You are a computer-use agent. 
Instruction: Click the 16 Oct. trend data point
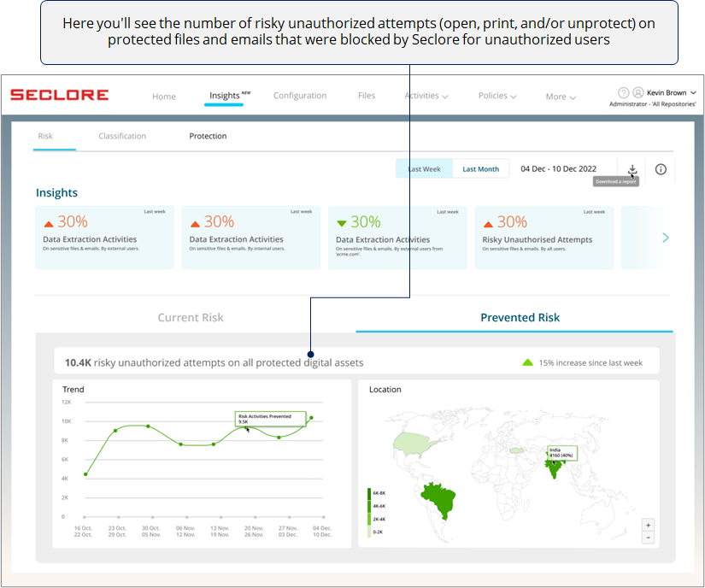tap(85, 474)
